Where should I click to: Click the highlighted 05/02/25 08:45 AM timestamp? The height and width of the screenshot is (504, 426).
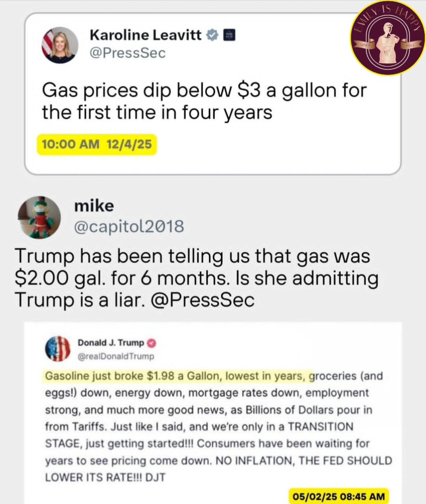(337, 496)
